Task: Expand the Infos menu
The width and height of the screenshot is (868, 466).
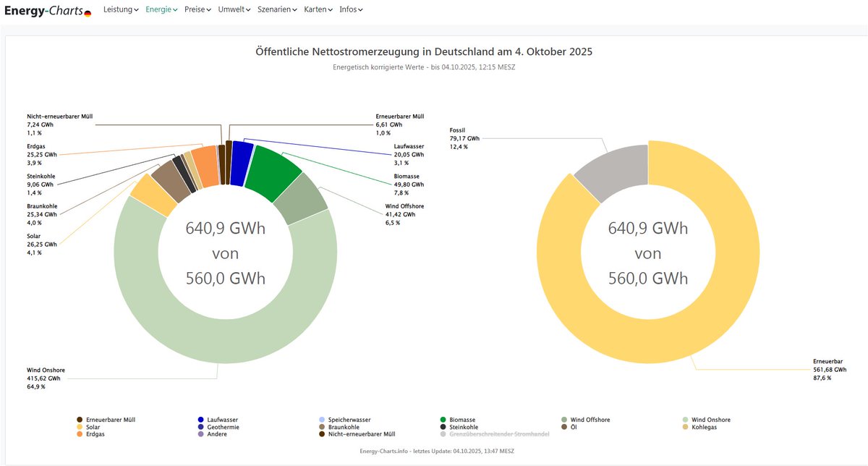Action: point(351,9)
